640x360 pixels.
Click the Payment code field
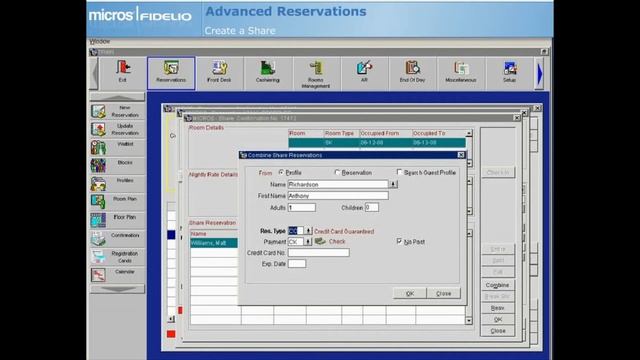point(296,242)
